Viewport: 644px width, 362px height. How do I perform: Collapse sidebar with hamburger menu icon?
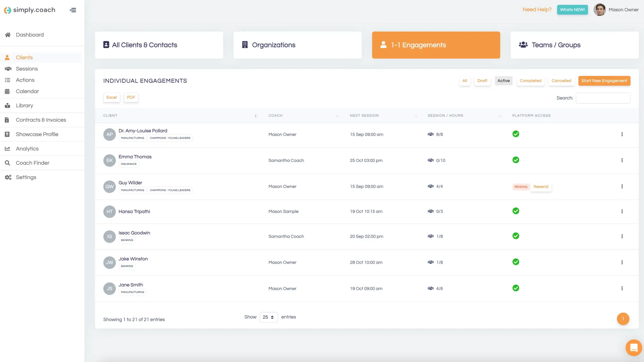(x=73, y=10)
